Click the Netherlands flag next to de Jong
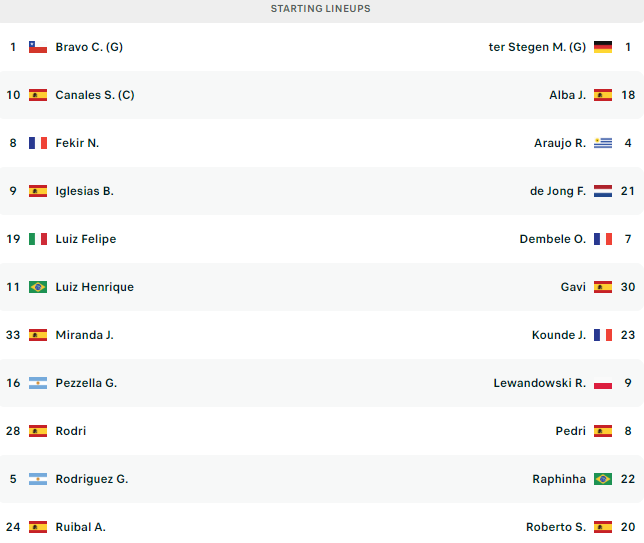 (x=603, y=191)
